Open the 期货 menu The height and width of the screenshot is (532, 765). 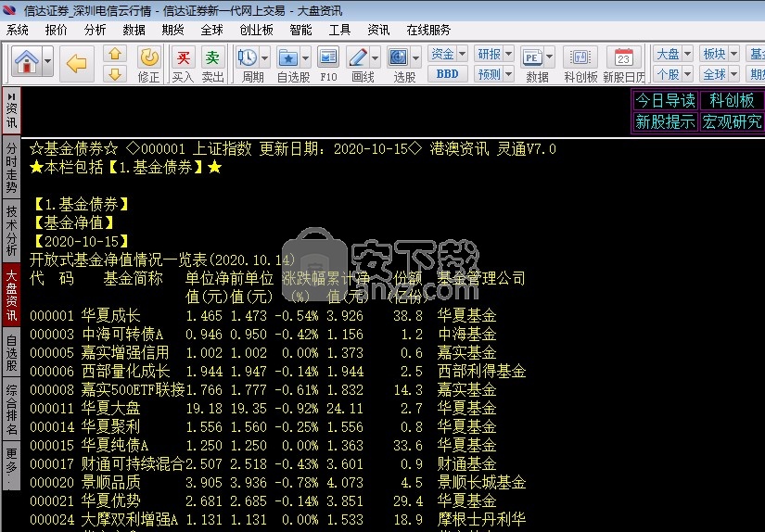[x=173, y=31]
